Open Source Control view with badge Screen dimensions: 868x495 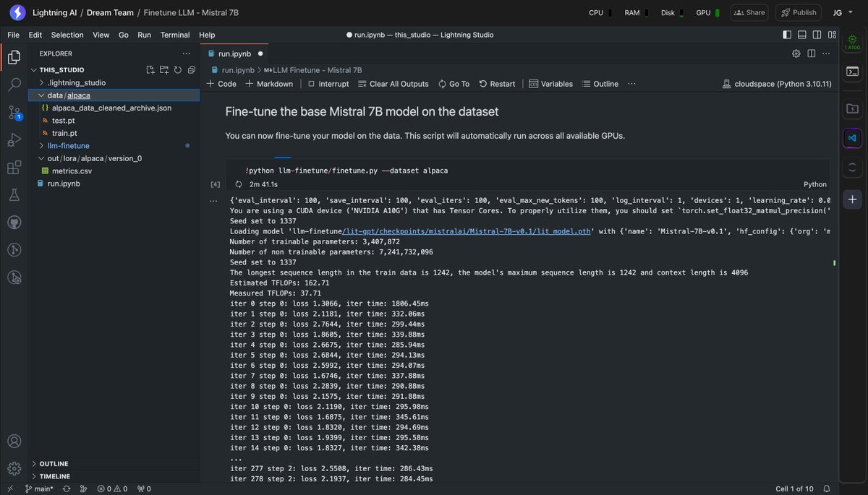point(14,113)
